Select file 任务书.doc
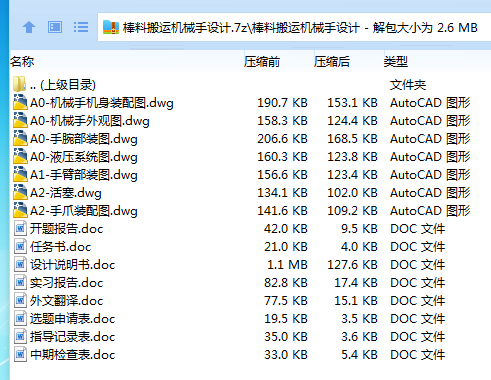 (61, 247)
